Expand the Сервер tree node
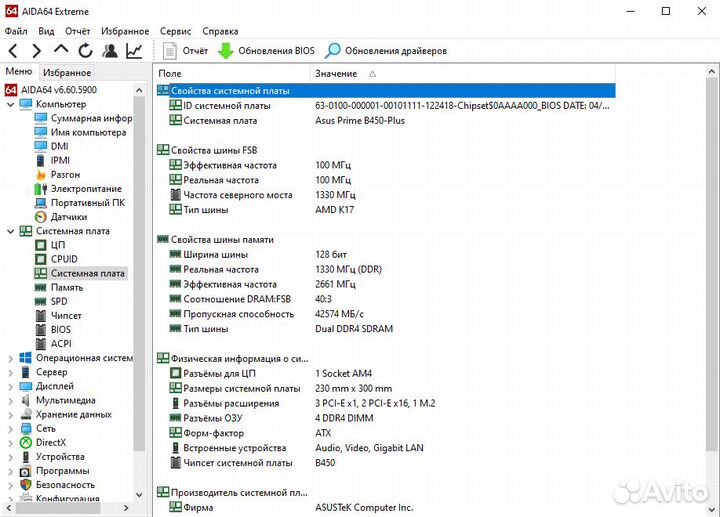The image size is (720, 517). (x=11, y=372)
